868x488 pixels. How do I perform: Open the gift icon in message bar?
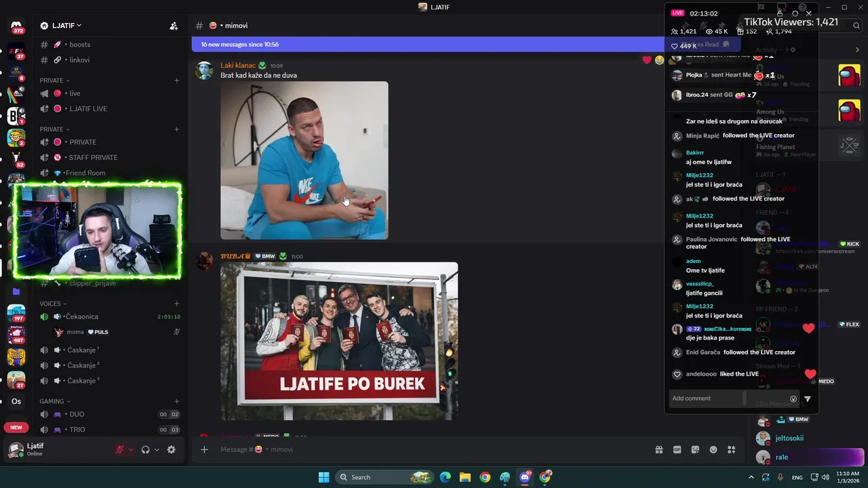point(658,449)
